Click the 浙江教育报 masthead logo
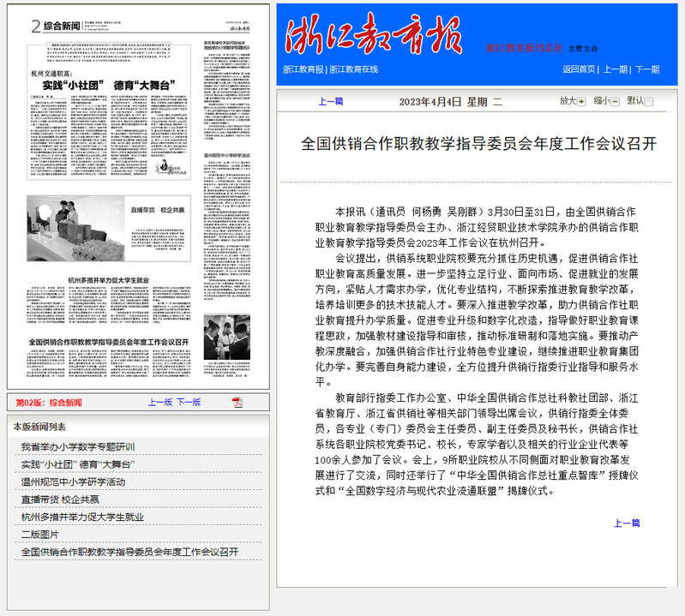This screenshot has height=616, width=685. point(375,34)
